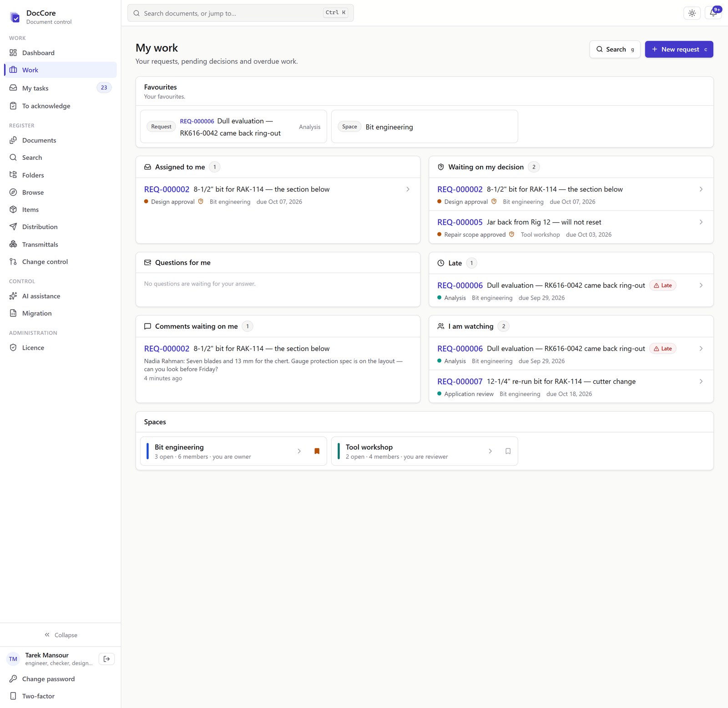Viewport: 728px width, 708px height.
Task: Click "4 minutes ago" comment timestamp
Action: 163,378
